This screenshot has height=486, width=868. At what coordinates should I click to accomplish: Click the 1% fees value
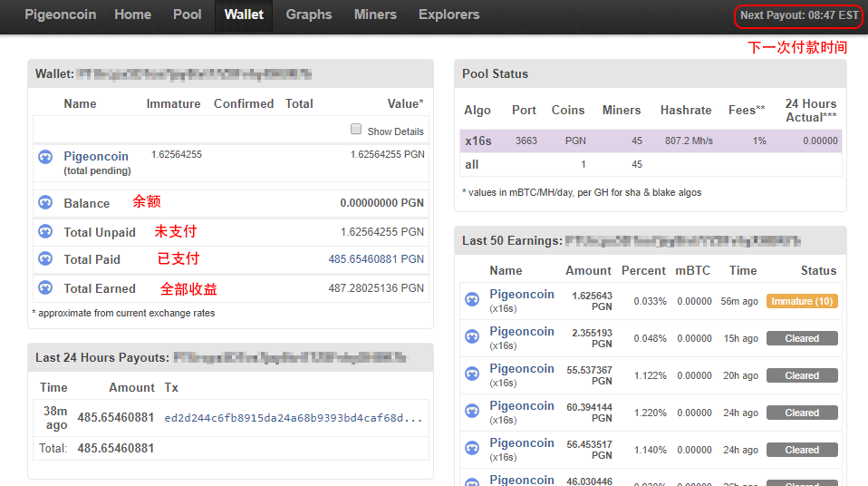(759, 141)
